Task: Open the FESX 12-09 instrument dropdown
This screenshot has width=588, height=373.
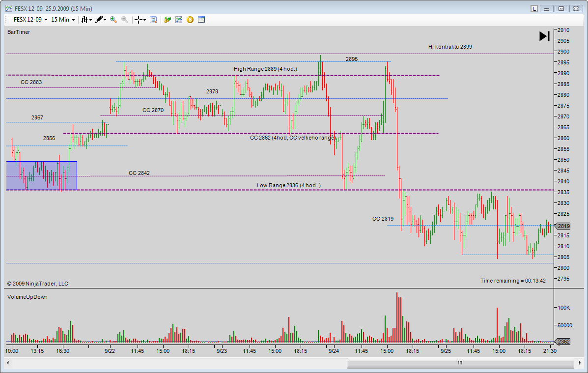Action: pos(30,20)
